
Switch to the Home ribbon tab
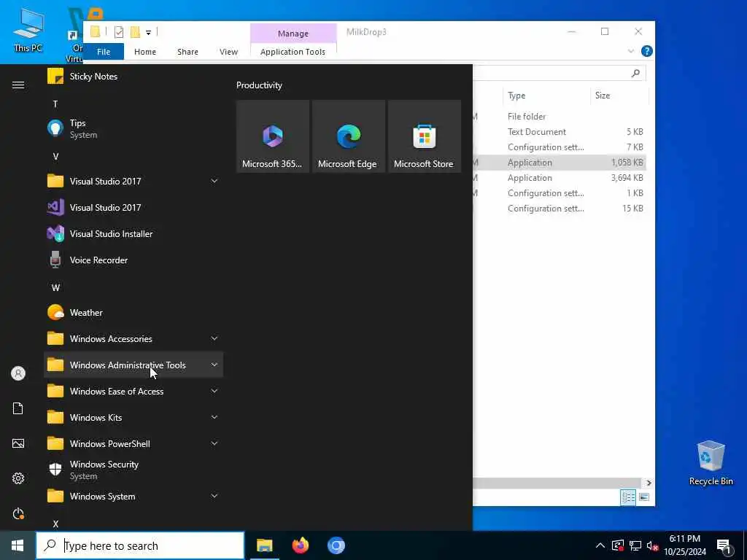145,52
